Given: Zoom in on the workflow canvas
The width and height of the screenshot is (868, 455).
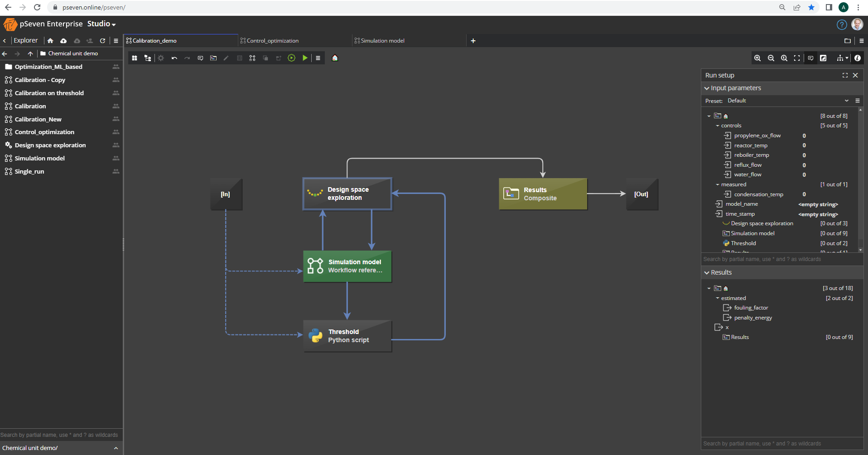Looking at the screenshot, I should pos(757,58).
